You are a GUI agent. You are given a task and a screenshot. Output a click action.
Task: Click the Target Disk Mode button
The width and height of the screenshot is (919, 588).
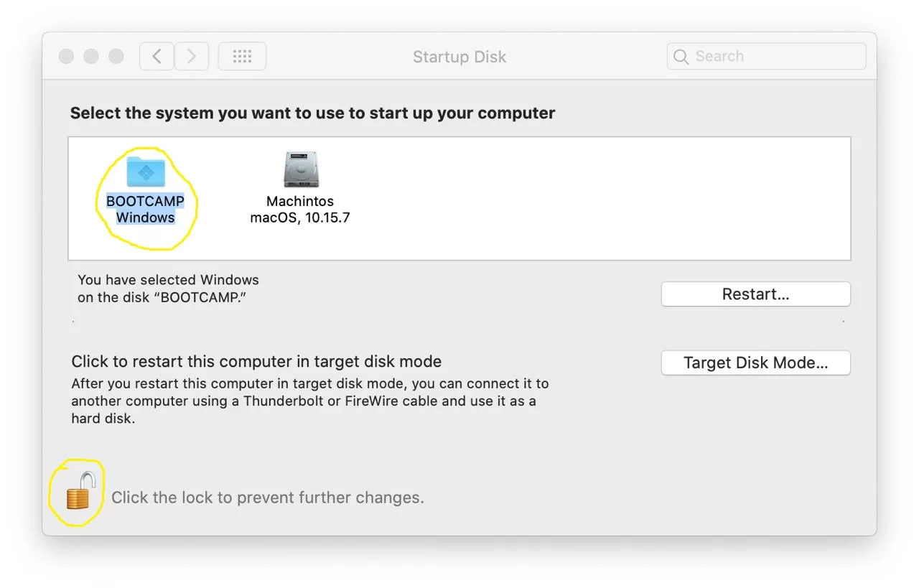[x=755, y=363]
